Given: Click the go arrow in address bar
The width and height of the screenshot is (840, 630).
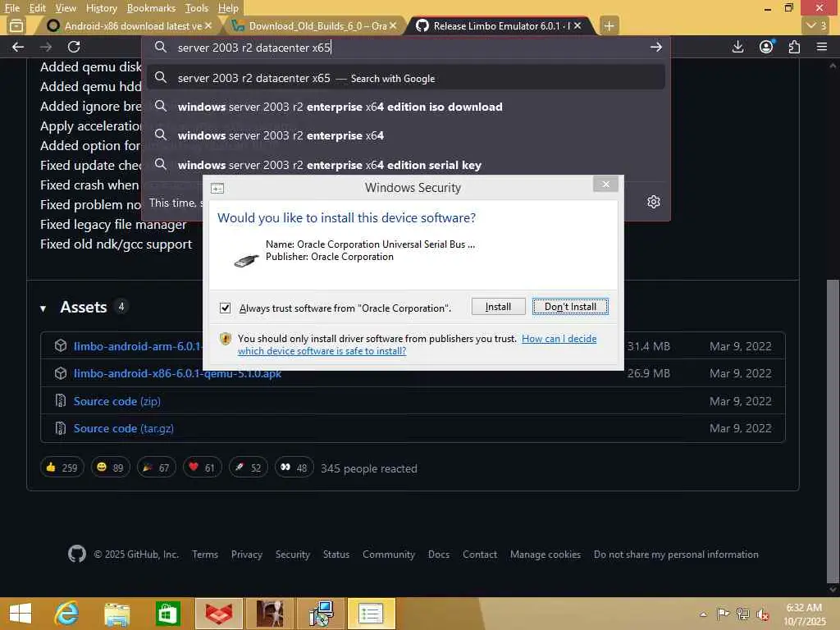Looking at the screenshot, I should 655,47.
